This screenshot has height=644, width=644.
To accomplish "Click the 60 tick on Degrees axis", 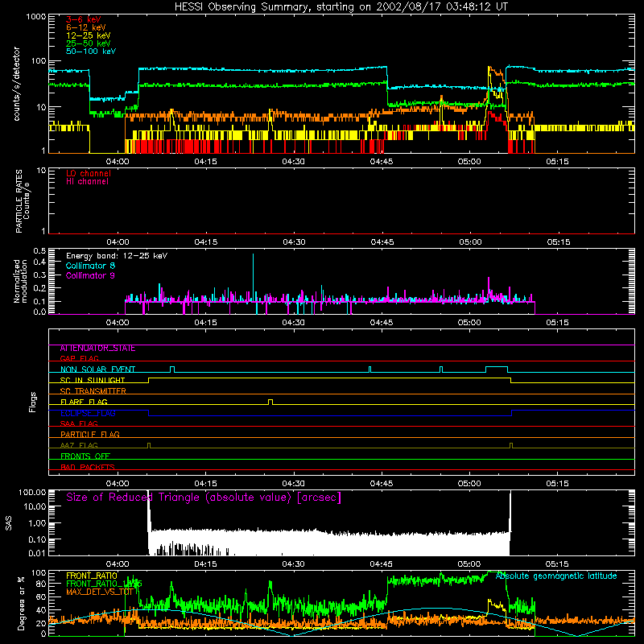I will point(42,597).
